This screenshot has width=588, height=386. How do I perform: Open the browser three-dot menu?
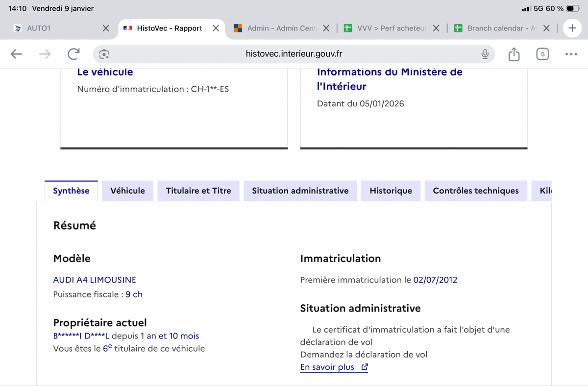coord(571,54)
